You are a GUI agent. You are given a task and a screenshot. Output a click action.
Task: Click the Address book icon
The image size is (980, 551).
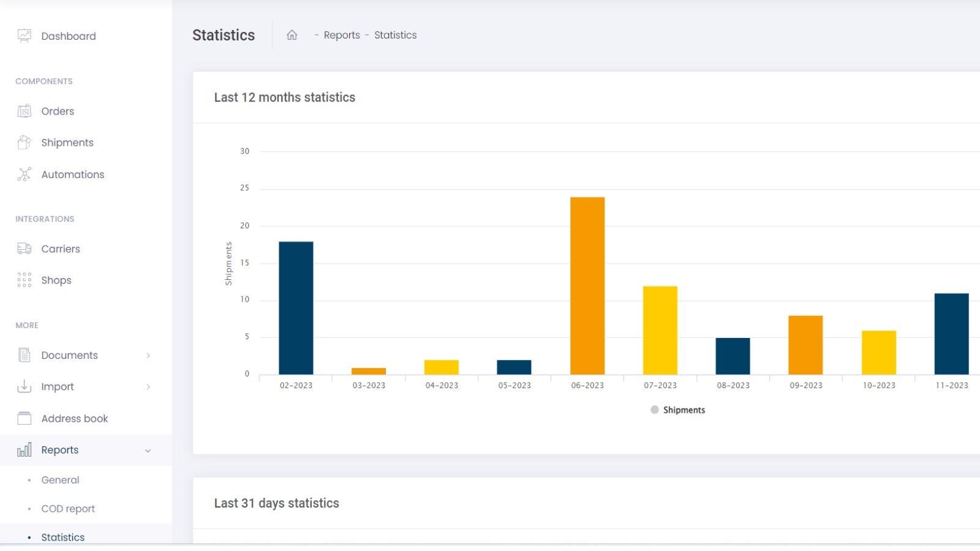click(x=24, y=419)
